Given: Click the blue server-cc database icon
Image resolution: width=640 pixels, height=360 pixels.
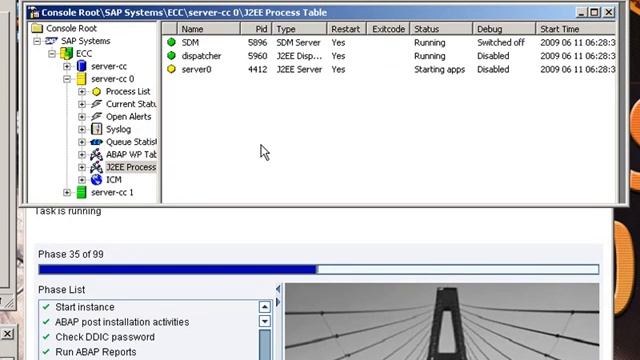Looking at the screenshot, I should [x=82, y=66].
